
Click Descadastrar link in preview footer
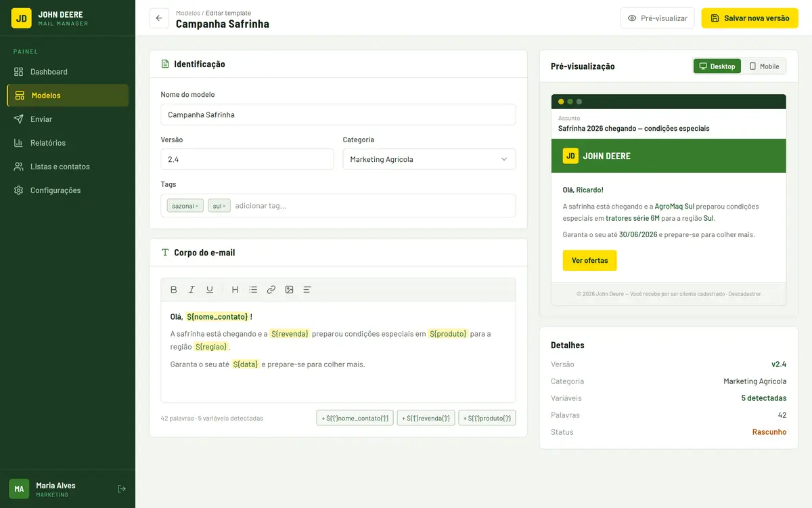[745, 294]
